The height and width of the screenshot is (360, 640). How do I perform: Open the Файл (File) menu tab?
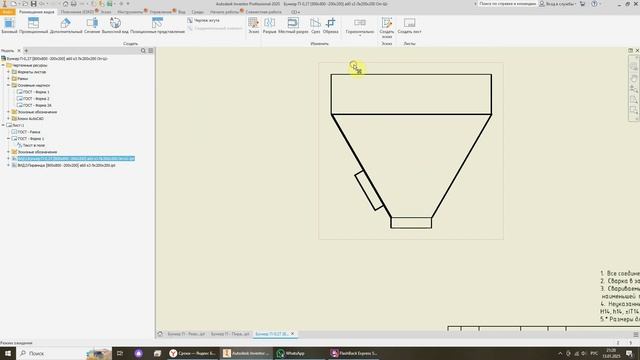click(x=7, y=12)
